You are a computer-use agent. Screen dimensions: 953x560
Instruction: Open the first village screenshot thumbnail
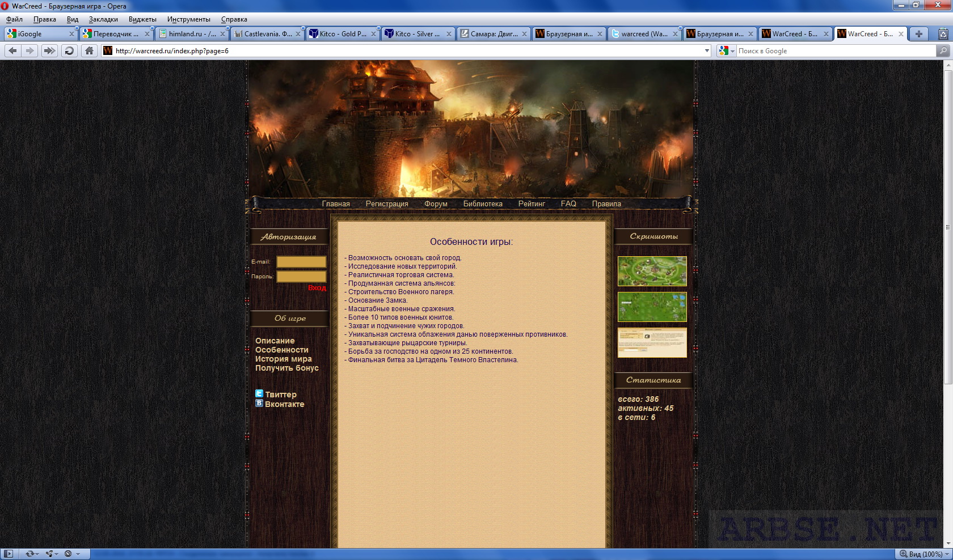click(x=652, y=271)
